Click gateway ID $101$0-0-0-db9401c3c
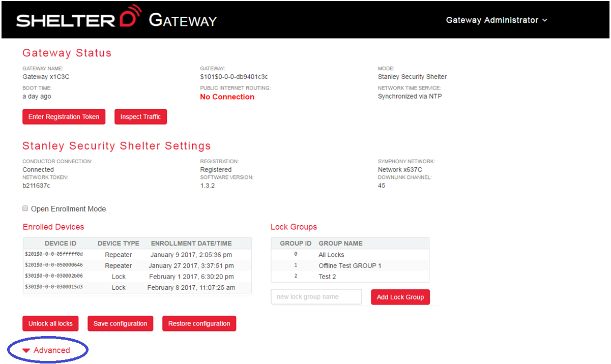611x364 pixels. click(234, 77)
